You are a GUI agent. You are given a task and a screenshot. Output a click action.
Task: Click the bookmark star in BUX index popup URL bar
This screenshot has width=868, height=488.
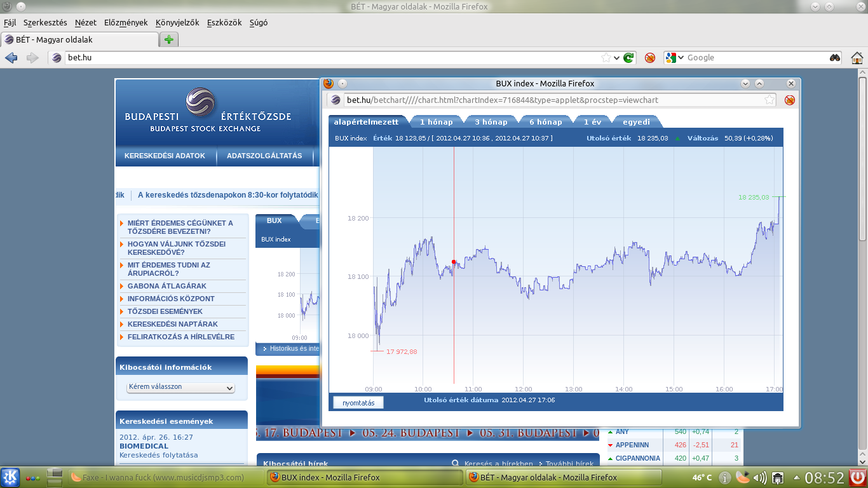tap(770, 100)
